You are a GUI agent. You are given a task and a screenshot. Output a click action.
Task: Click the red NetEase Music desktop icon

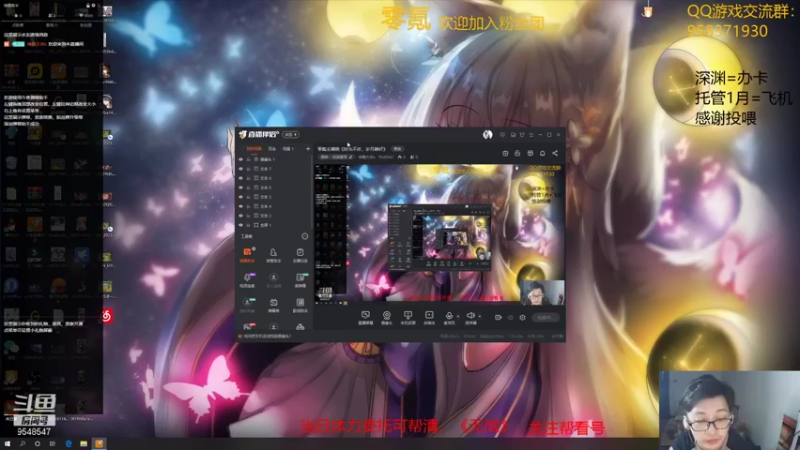click(x=107, y=316)
